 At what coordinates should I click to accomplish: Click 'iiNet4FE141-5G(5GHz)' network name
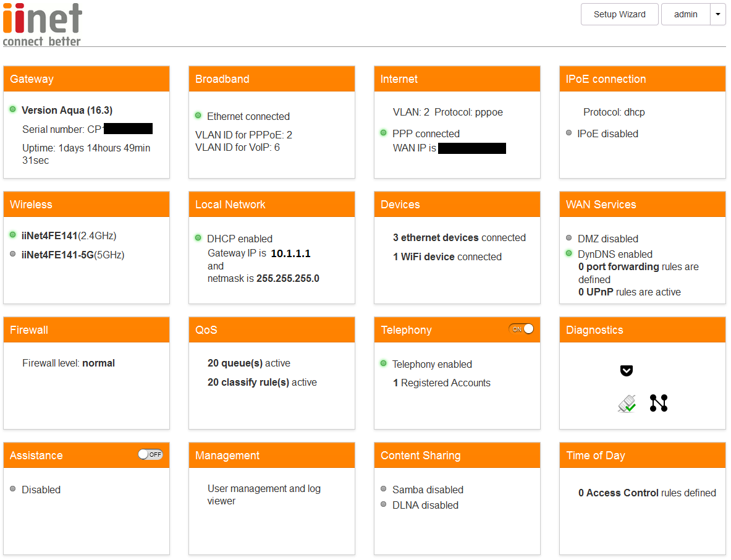click(x=73, y=255)
